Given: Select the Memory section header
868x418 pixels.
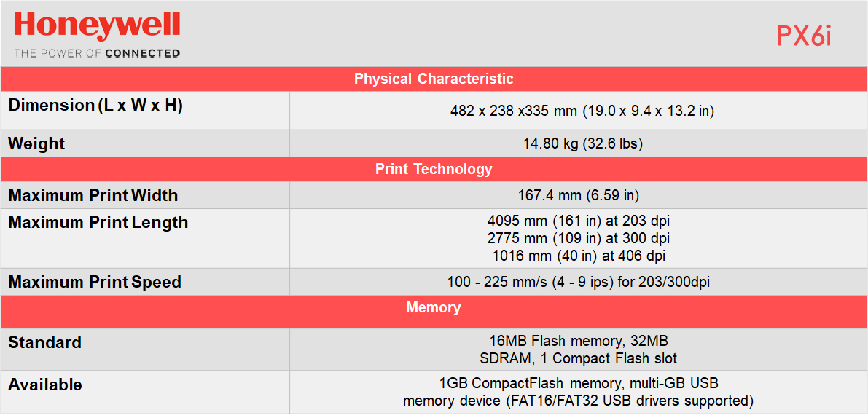Looking at the screenshot, I should [x=434, y=307].
